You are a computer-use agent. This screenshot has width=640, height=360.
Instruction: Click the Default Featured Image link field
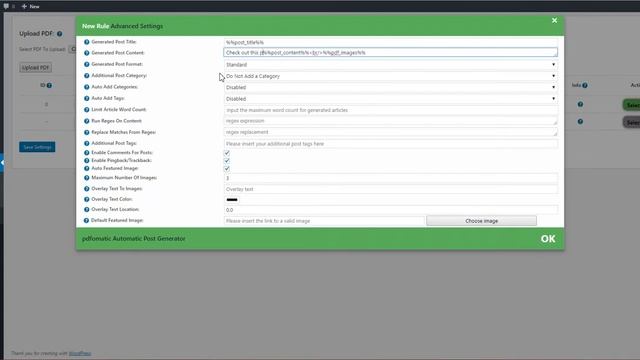point(324,221)
